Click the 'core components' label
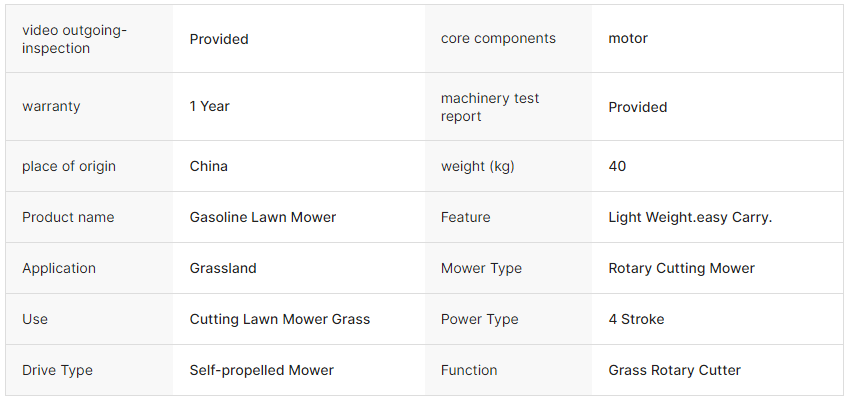Viewport: 848px width, 399px height. point(498,38)
